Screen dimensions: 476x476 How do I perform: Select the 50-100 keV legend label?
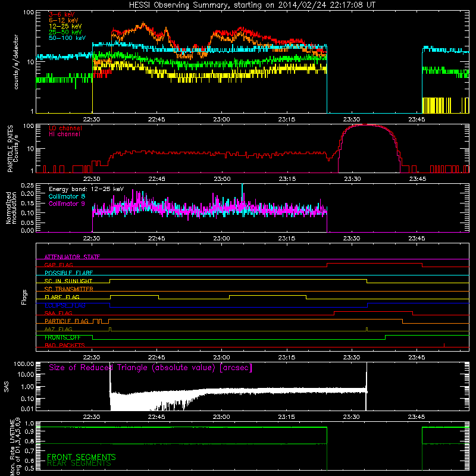67,37
